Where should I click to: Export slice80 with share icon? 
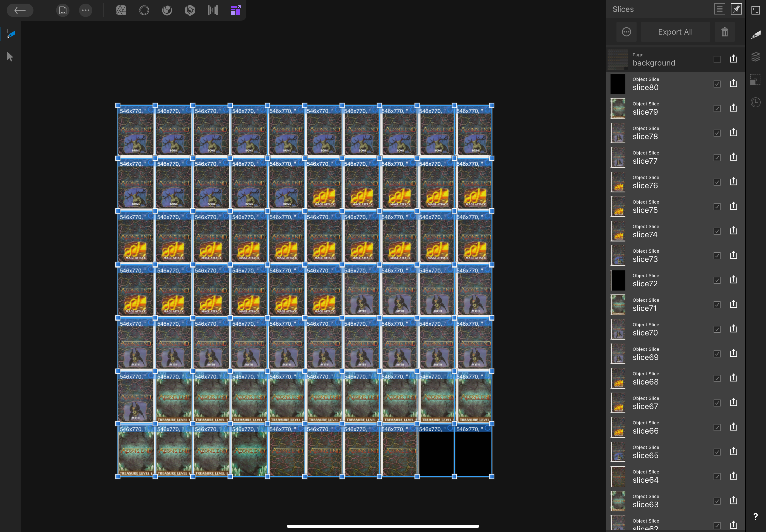[733, 83]
